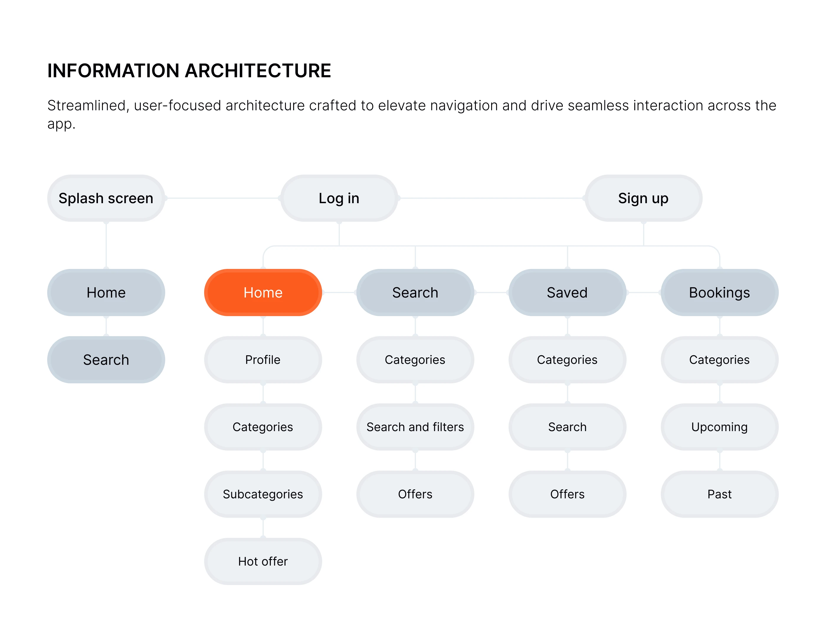Click the Search node beneath Saved Categories
Viewport: 826px width, 644px height.
pos(567,427)
